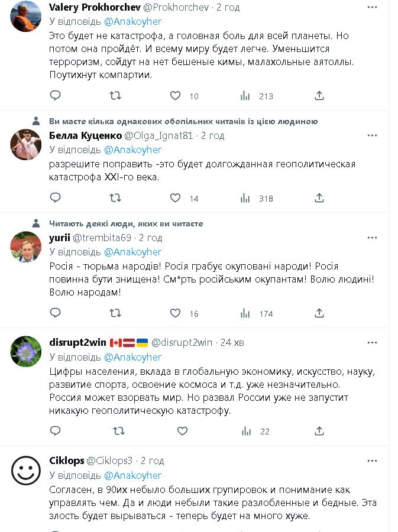
Task: Retweet Белла Куценко's reply
Action: [x=115, y=198]
